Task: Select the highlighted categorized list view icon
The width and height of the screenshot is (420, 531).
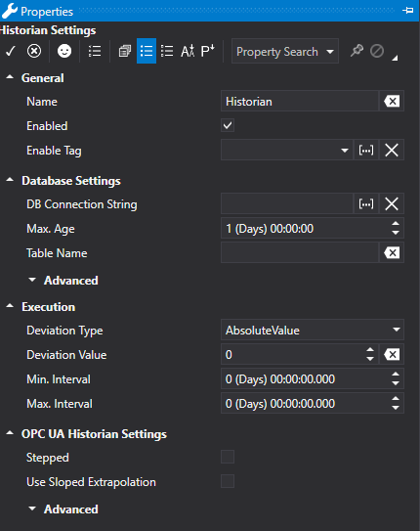Action: 147,51
